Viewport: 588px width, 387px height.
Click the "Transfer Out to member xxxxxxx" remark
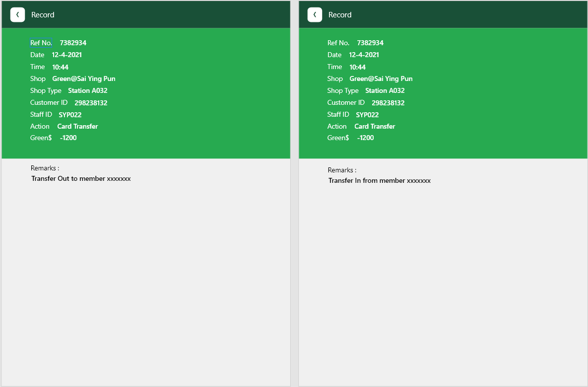pyautogui.click(x=81, y=178)
